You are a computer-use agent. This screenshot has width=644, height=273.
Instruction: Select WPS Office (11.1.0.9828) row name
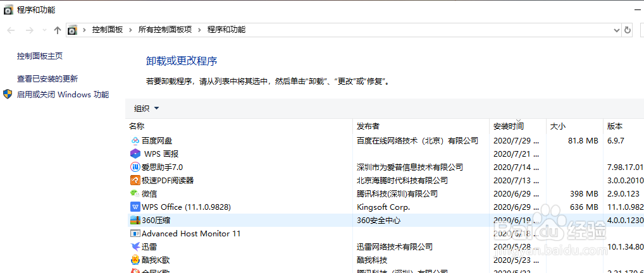click(186, 207)
